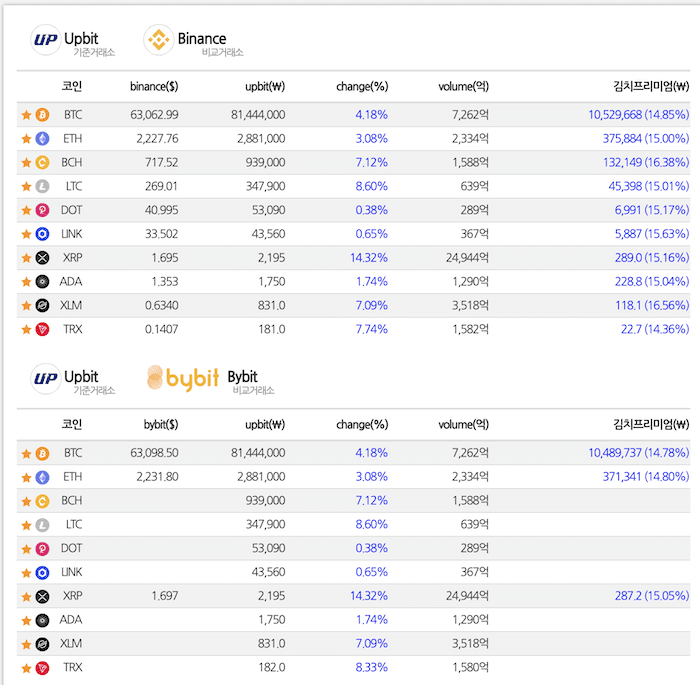This screenshot has height=685, width=700.
Task: Click XRP volume 24,944억 in Binance table
Action: click(467, 258)
